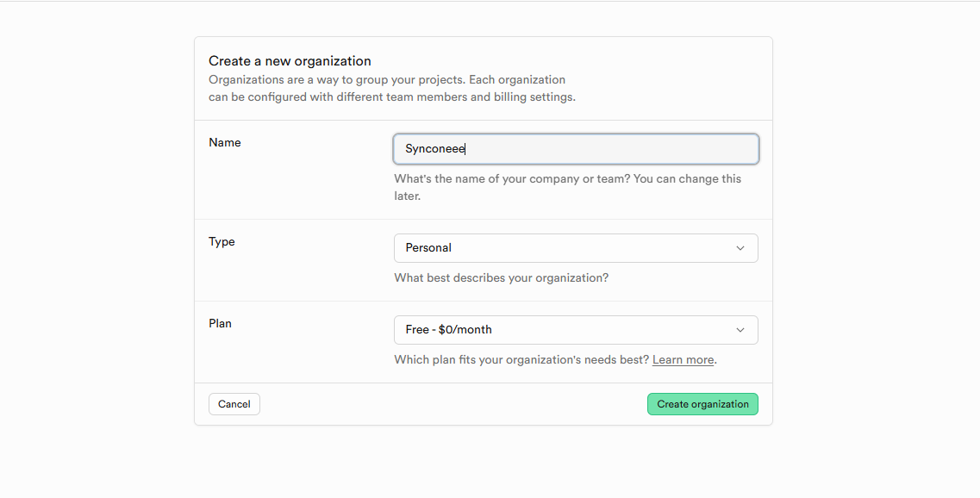This screenshot has width=980, height=498.
Task: Click the 'What best describes your organization?' hint
Action: click(x=501, y=278)
